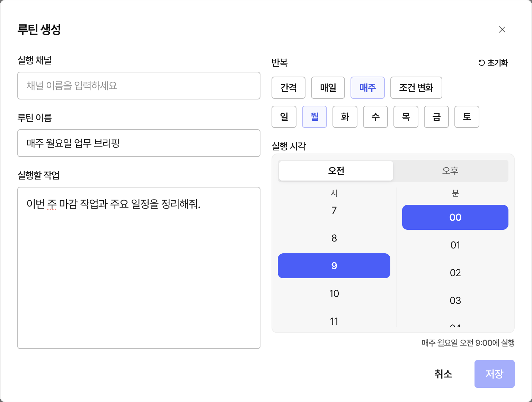This screenshot has width=532, height=402.
Task: Click the 루틴 생성 dialog title
Action: coord(39,29)
